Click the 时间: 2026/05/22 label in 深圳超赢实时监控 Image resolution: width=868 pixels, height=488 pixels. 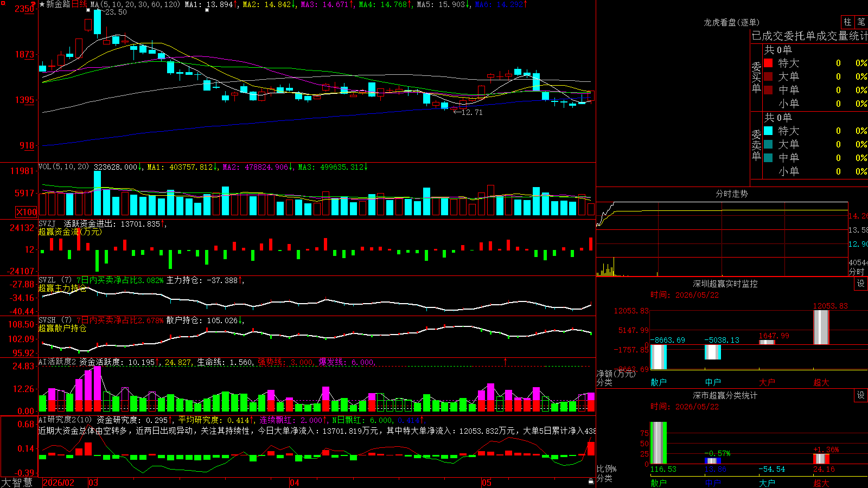(685, 295)
